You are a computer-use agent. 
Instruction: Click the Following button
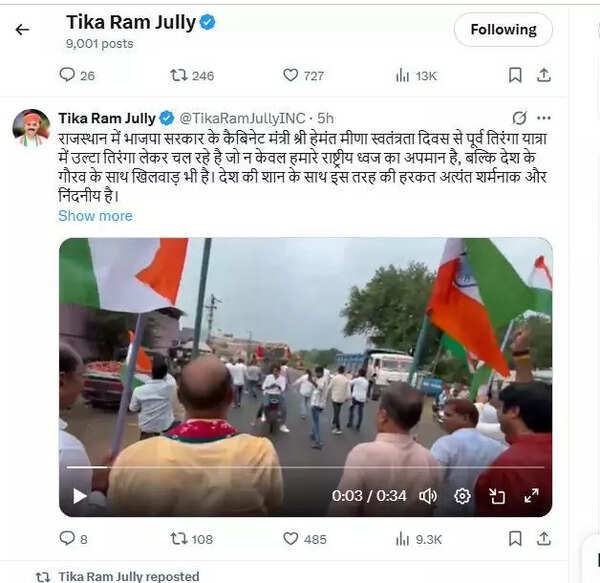[x=503, y=29]
